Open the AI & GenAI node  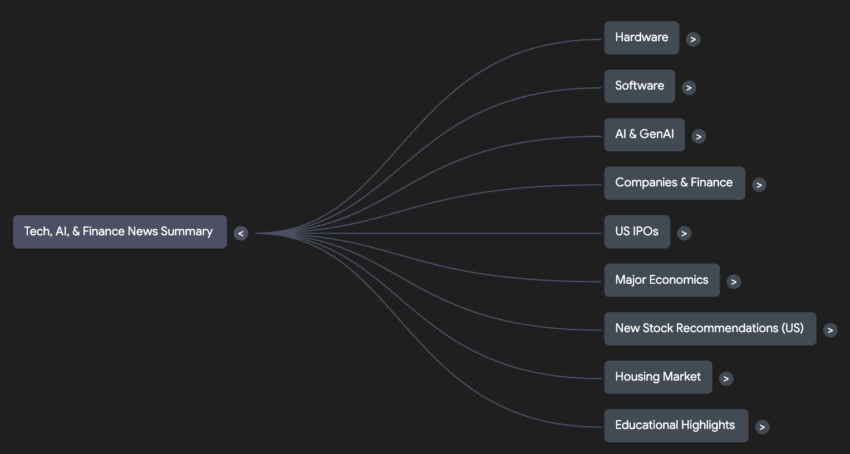point(644,134)
